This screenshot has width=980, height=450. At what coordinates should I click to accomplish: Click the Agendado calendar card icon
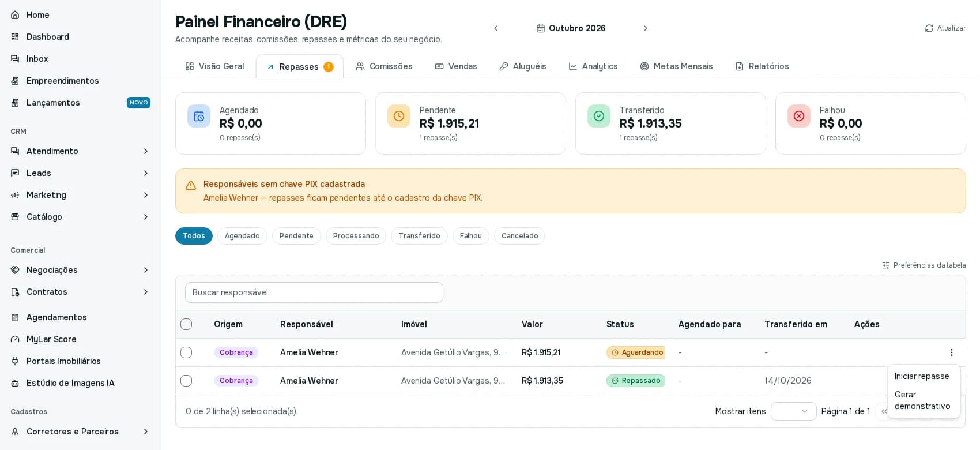tap(199, 116)
